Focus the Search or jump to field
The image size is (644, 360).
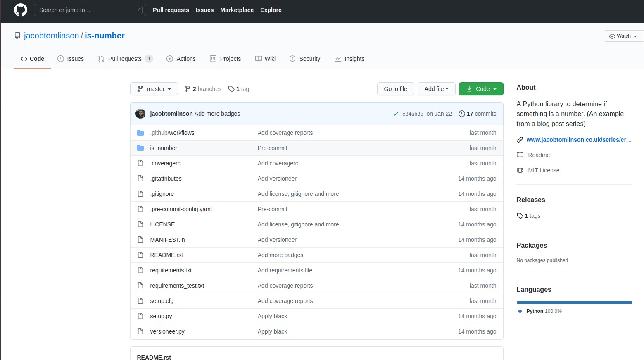coord(90,10)
